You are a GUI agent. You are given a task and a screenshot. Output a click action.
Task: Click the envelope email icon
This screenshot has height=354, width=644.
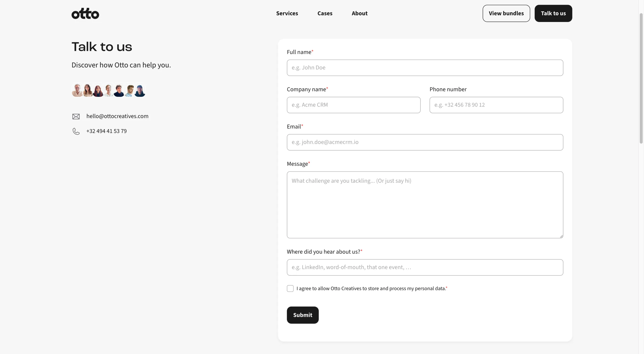76,117
